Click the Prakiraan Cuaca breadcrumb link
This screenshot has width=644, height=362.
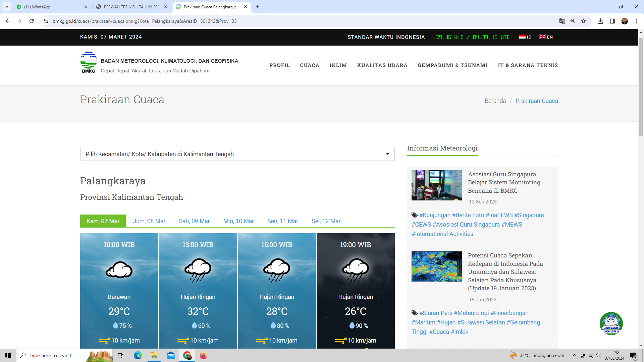pyautogui.click(x=537, y=101)
